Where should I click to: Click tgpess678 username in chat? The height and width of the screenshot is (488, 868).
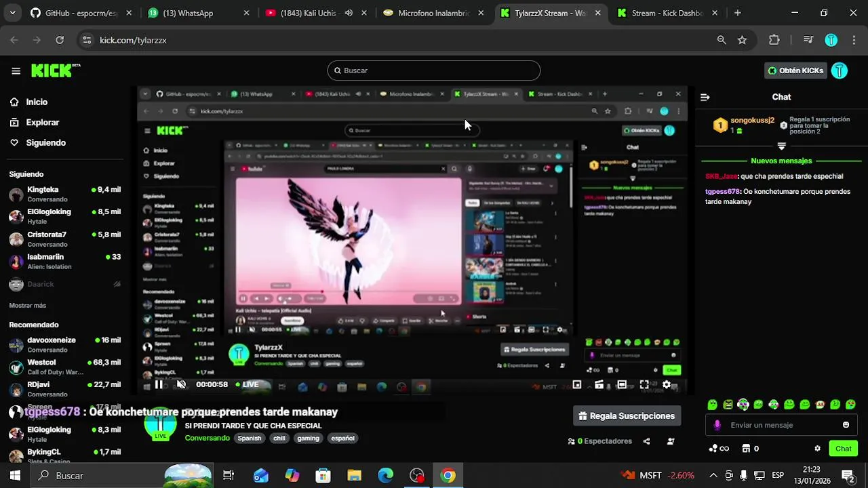tap(722, 192)
